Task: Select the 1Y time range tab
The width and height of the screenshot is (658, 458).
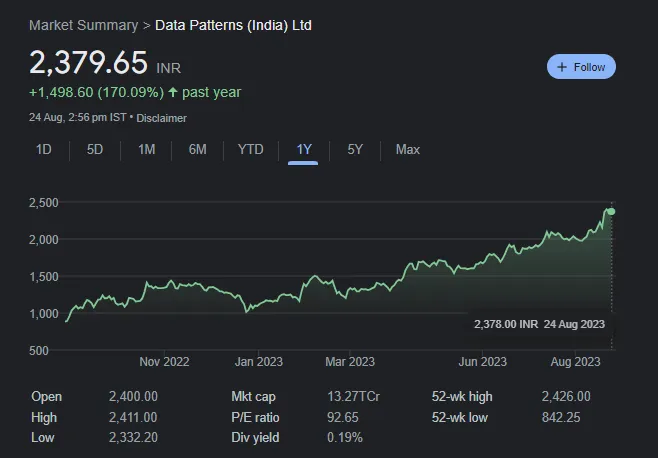Action: 304,149
